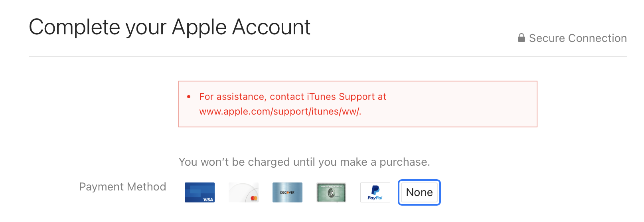Viewport: 644px width, 222px height.
Task: Click the red-orange Mastercard circles logo
Action: [x=254, y=198]
